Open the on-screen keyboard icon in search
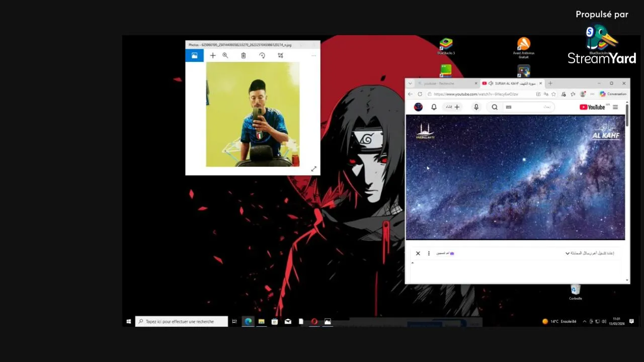This screenshot has width=644, height=362. click(x=508, y=107)
